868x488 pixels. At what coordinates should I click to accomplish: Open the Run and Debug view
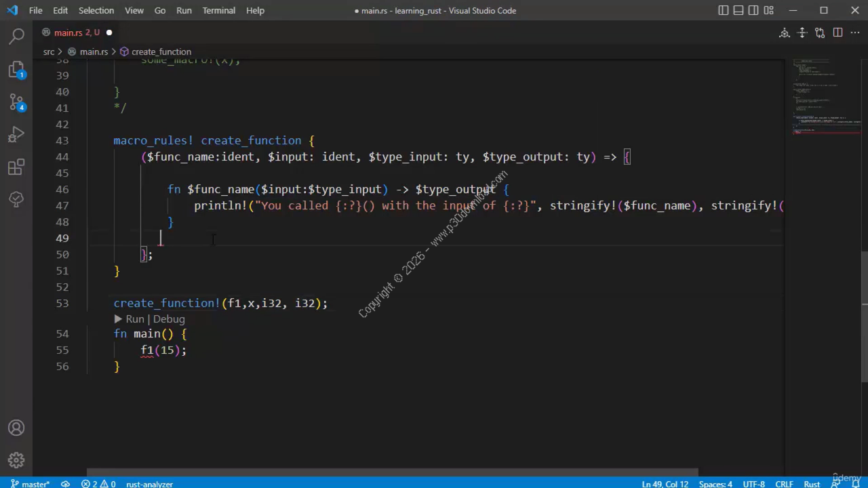(x=16, y=135)
